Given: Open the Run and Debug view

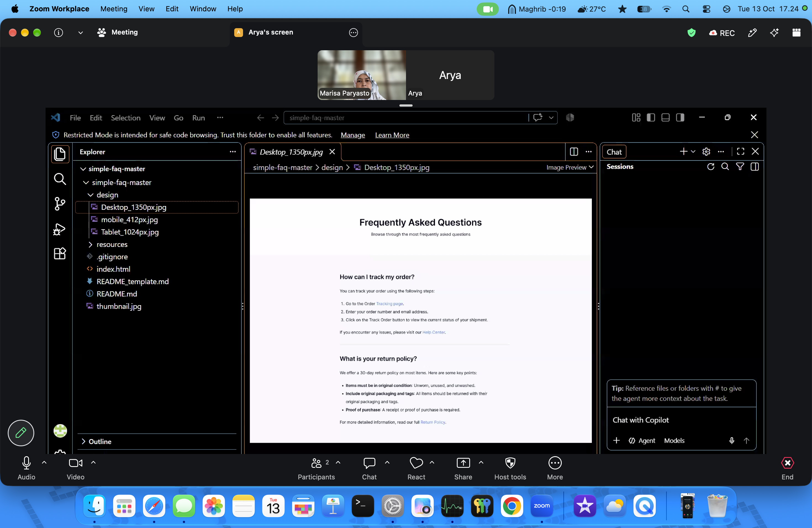Looking at the screenshot, I should (60, 229).
